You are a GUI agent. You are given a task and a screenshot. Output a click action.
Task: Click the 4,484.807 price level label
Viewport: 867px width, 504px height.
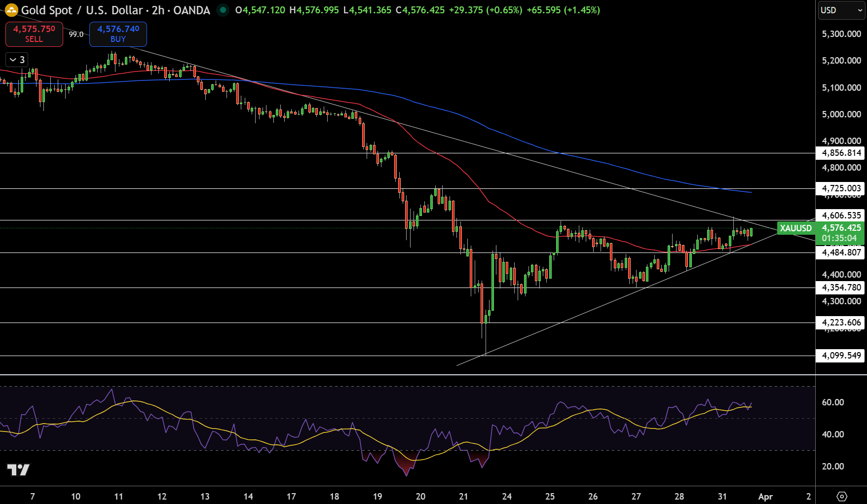[840, 252]
